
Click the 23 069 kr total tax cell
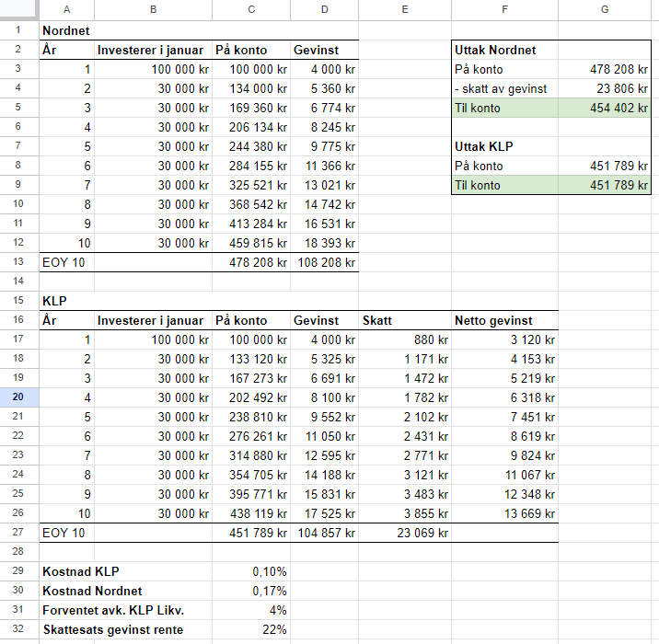(x=405, y=533)
